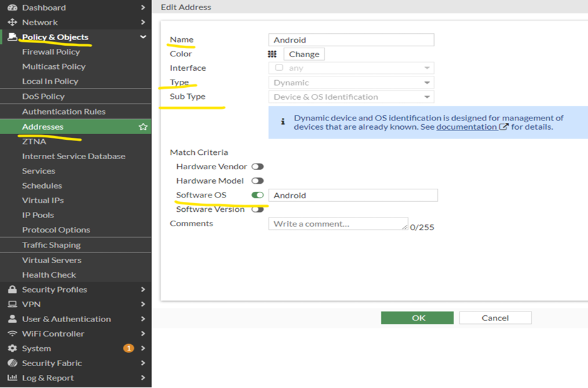588x388 pixels.
Task: Open Virtual Servers page
Action: pos(52,260)
